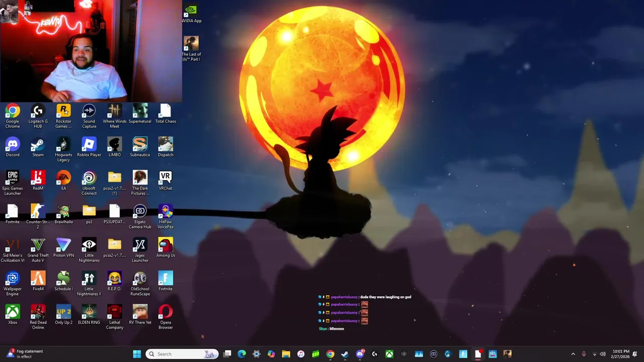Select the Dispatch desktop icon
Viewport: 644px width, 362px height.
(x=166, y=147)
